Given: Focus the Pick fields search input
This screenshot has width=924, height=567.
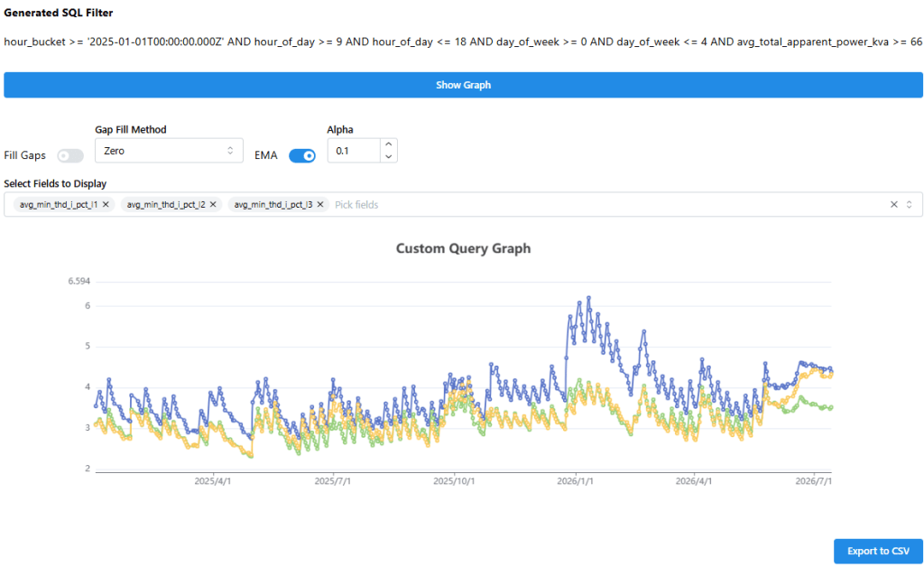Looking at the screenshot, I should [x=607, y=205].
